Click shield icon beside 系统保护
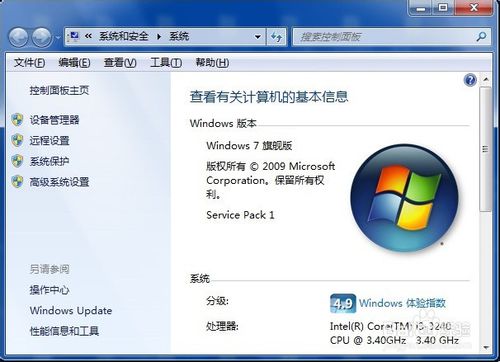The image size is (500, 362). tap(17, 161)
